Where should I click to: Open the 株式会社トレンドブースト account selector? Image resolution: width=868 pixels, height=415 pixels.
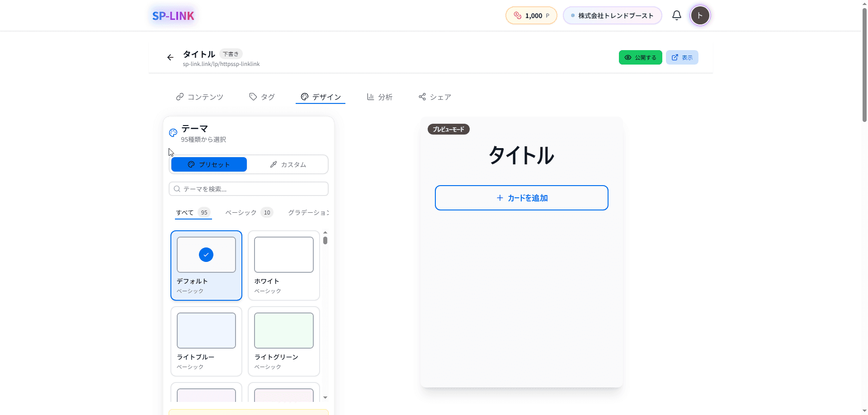(612, 15)
